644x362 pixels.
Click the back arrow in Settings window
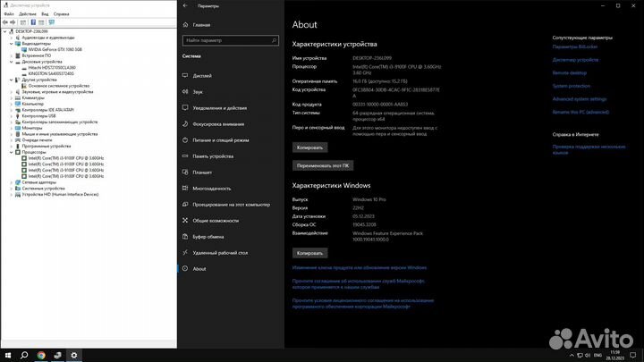point(185,5)
